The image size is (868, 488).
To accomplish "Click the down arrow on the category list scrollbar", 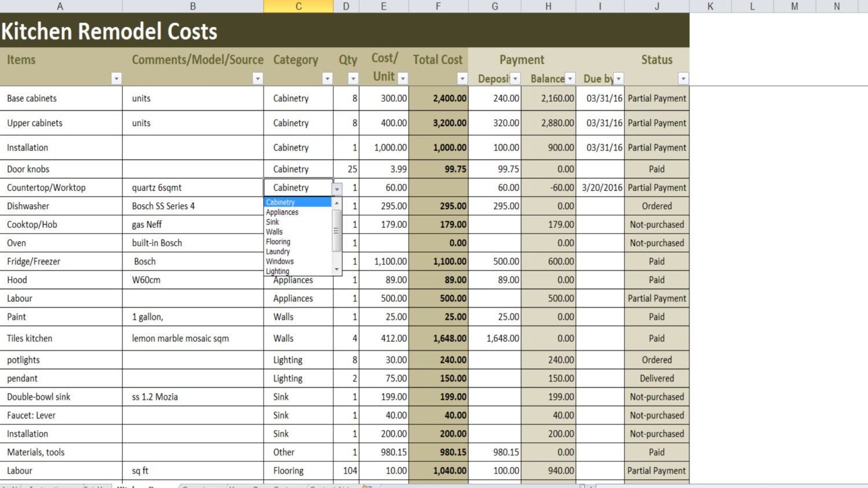I will 337,269.
